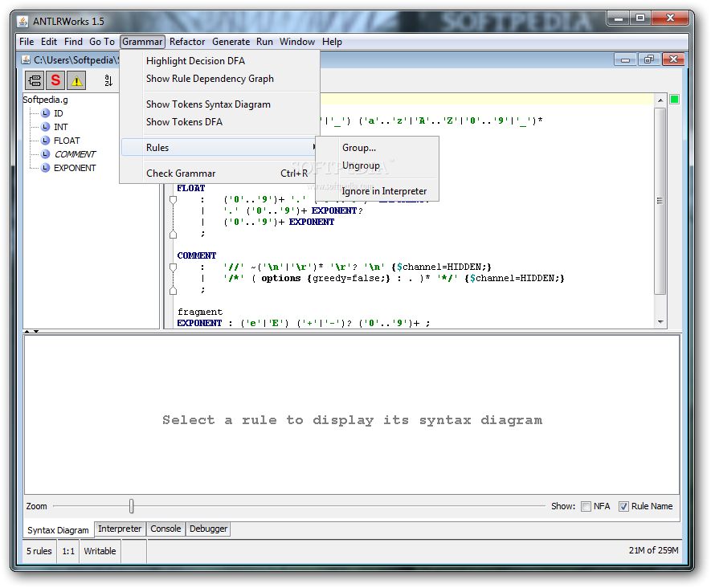Click the memory usage 21M of 259M
This screenshot has height=588, width=711.
(x=653, y=550)
